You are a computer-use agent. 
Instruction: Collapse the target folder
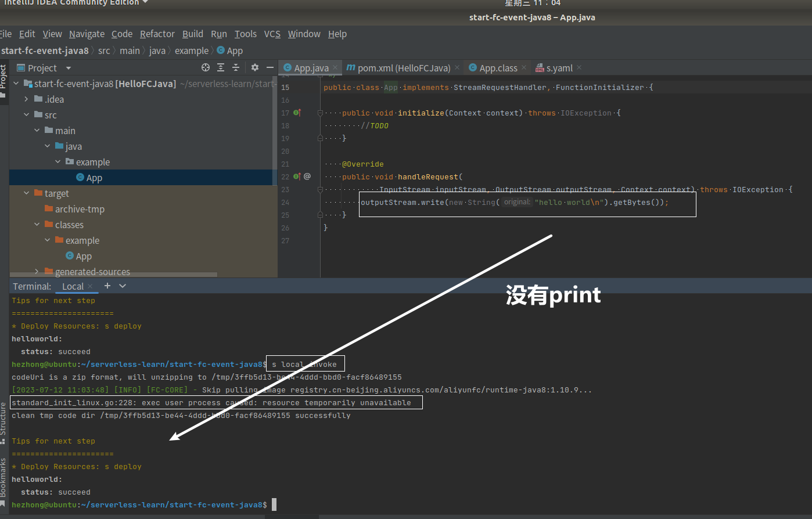27,193
